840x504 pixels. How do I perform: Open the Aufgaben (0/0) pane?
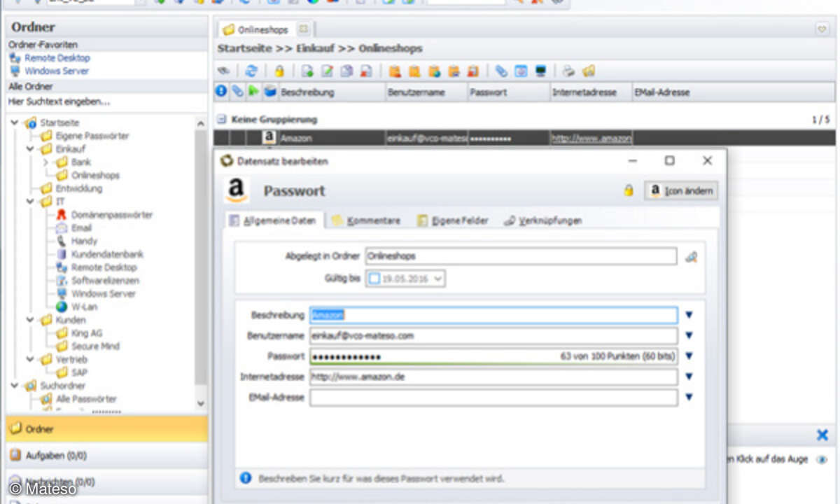pos(106,456)
